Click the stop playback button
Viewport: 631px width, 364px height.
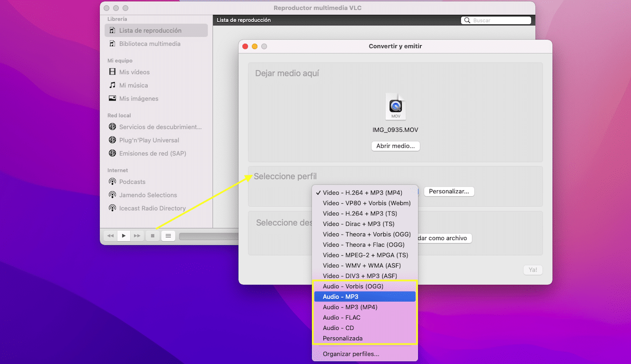(x=152, y=236)
